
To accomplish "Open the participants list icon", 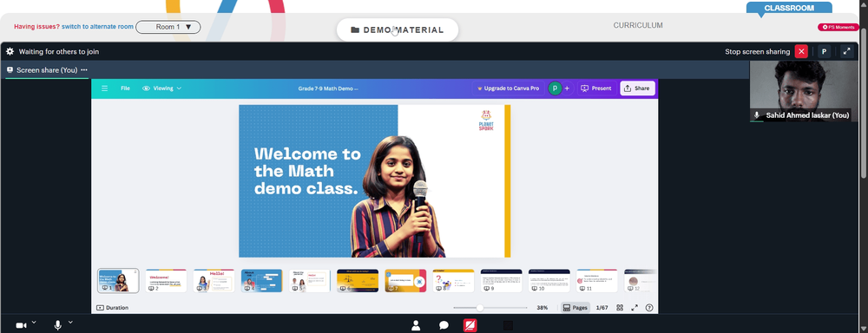I will (416, 325).
